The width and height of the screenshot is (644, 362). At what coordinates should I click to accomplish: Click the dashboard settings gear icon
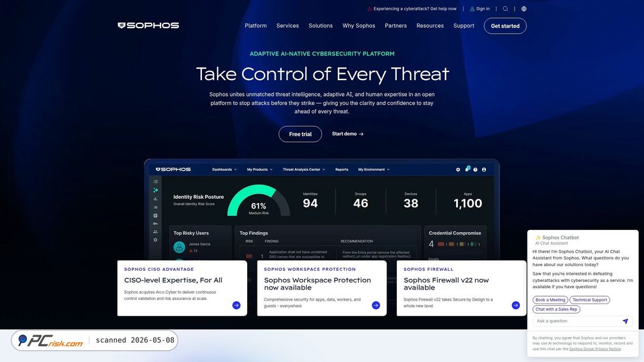click(458, 170)
